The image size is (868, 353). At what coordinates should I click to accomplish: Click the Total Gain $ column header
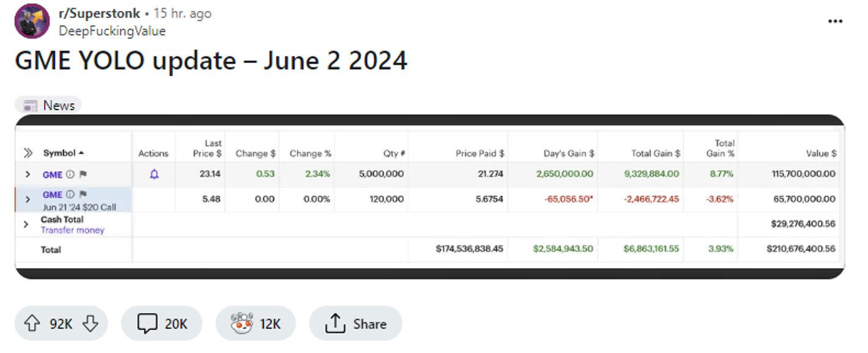[x=655, y=154]
